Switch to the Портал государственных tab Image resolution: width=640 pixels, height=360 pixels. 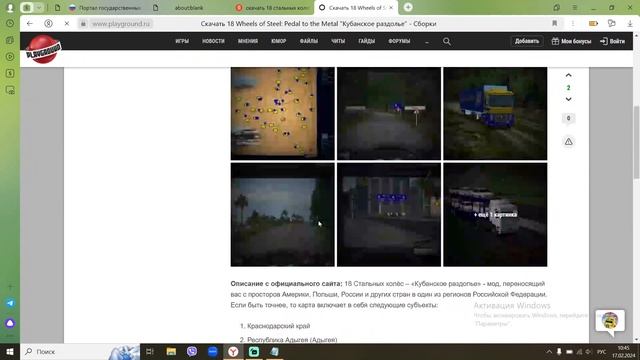tap(105, 7)
